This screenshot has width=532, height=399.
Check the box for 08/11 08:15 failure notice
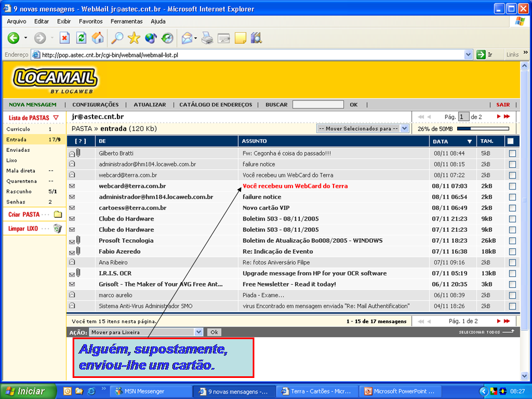512,164
